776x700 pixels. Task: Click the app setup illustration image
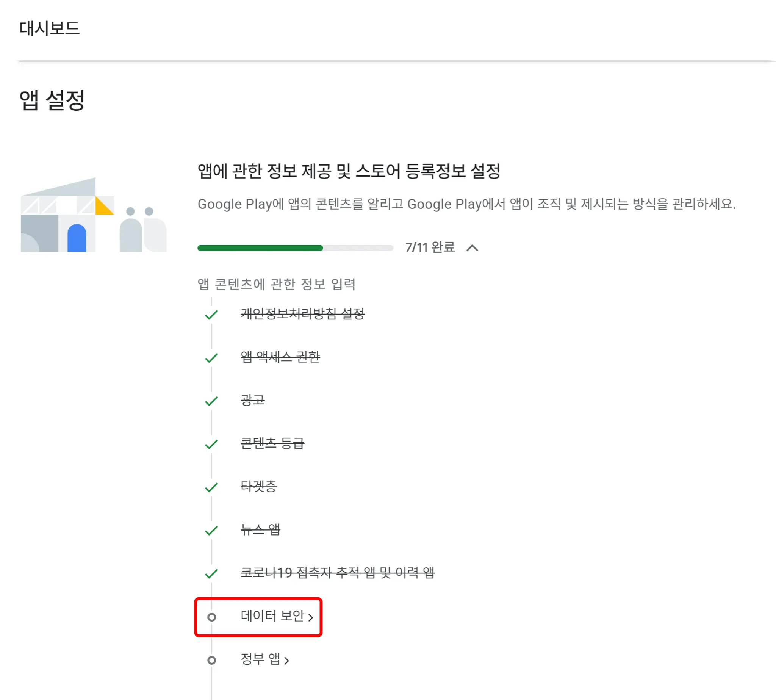[94, 215]
